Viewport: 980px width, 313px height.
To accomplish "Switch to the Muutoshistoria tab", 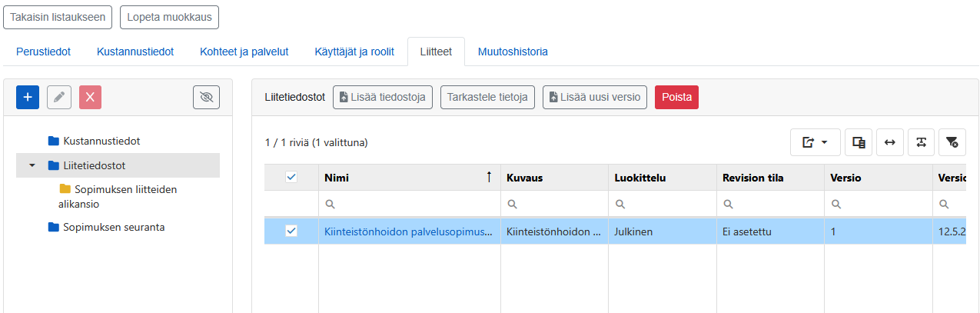I will coord(513,52).
